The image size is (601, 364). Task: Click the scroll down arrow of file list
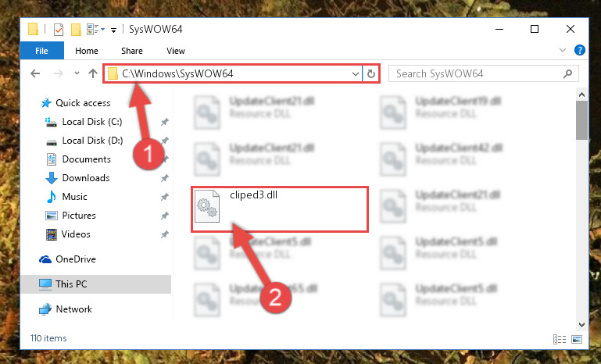tap(581, 324)
